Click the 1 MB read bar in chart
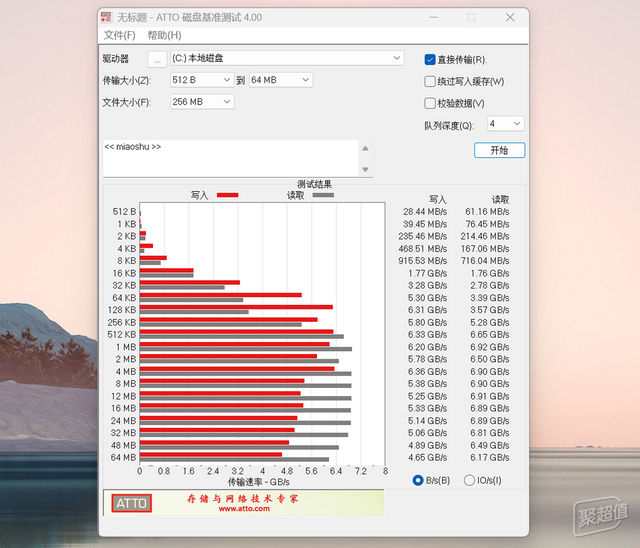 point(246,349)
